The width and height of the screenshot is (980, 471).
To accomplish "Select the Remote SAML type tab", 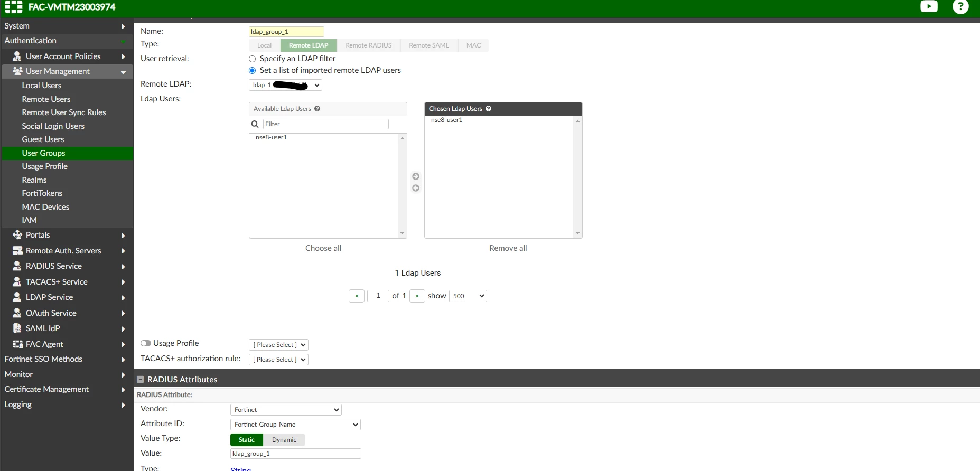I will 429,45.
